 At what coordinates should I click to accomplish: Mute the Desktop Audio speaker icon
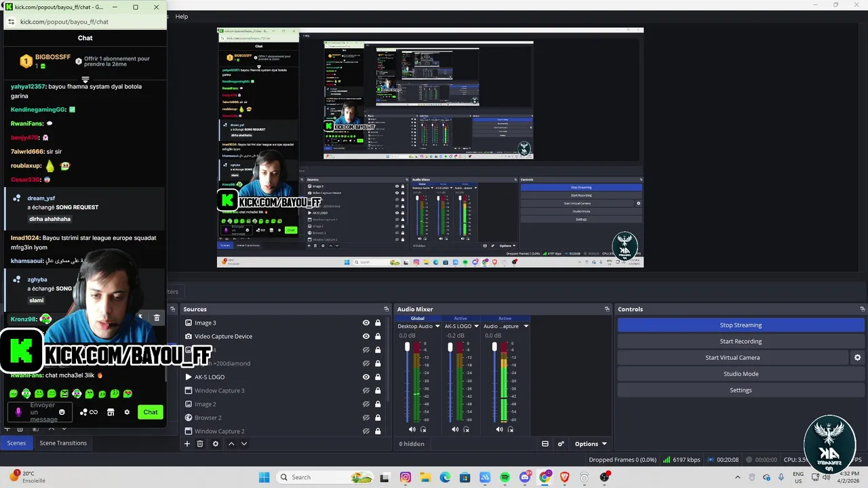click(x=412, y=429)
